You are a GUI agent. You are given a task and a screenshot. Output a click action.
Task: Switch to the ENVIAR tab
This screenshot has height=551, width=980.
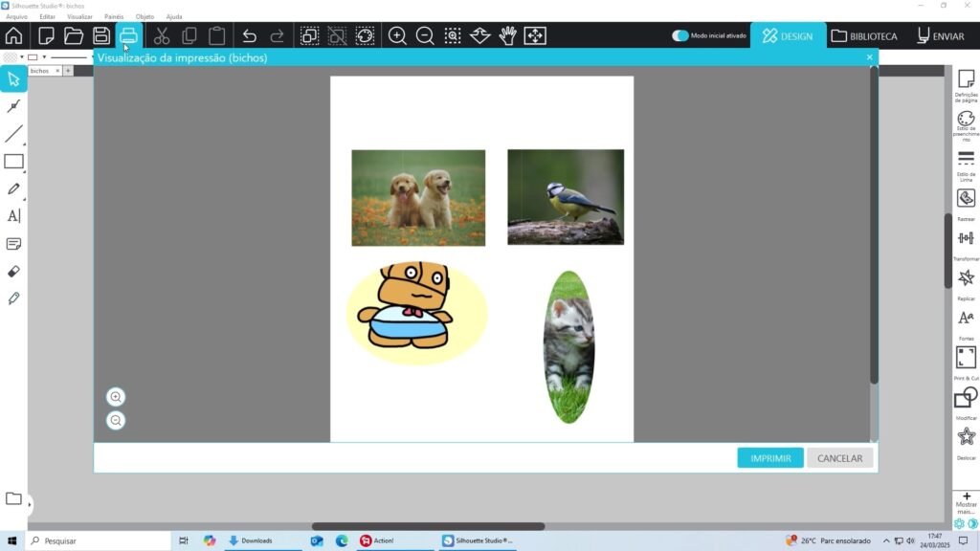941,35
